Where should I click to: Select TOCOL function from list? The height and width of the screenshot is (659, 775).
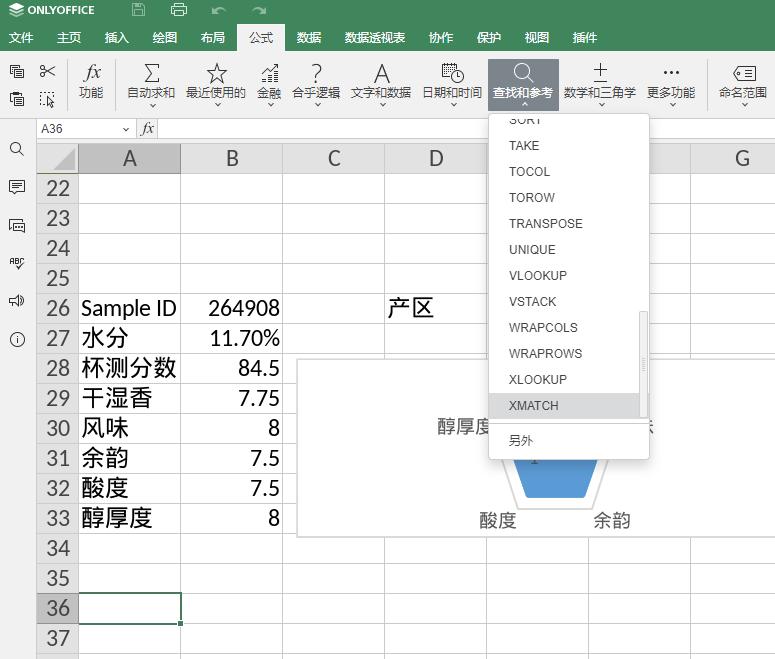pos(564,172)
